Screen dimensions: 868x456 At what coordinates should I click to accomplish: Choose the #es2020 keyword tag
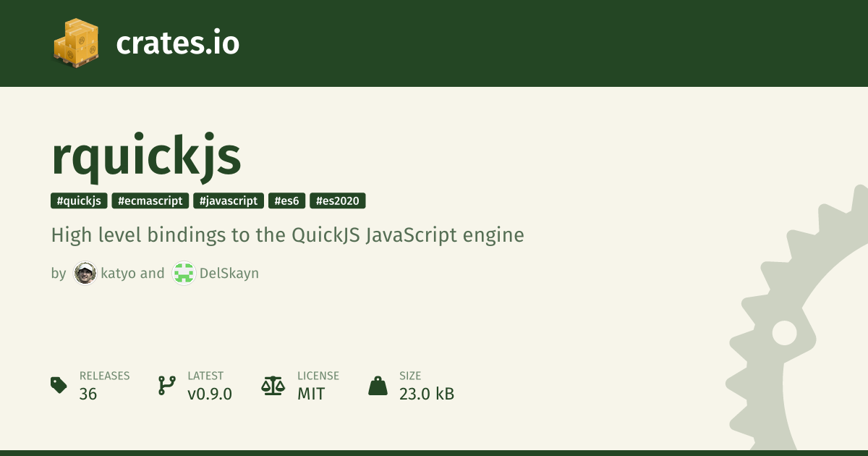[338, 201]
